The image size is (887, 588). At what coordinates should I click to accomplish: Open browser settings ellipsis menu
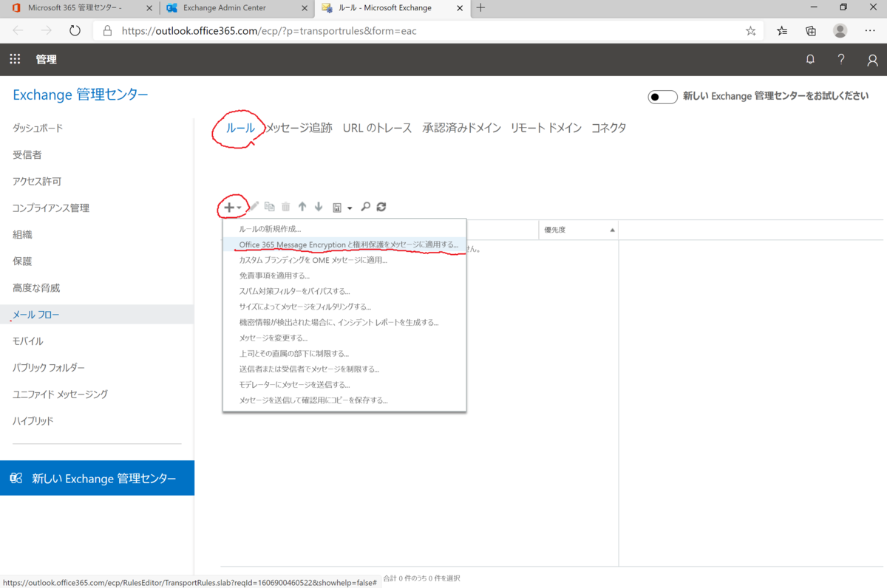click(869, 31)
